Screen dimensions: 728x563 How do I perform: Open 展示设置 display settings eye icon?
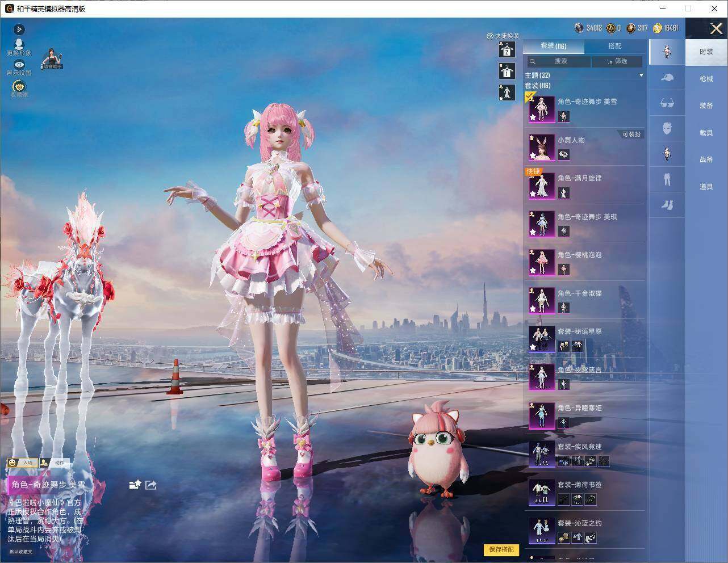pyautogui.click(x=19, y=68)
